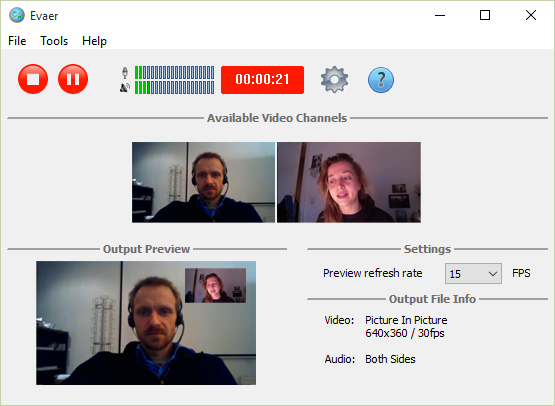Viewport: 555px width, 406px height.
Task: Click the 'Video:' label in Output File Info
Action: tap(339, 320)
